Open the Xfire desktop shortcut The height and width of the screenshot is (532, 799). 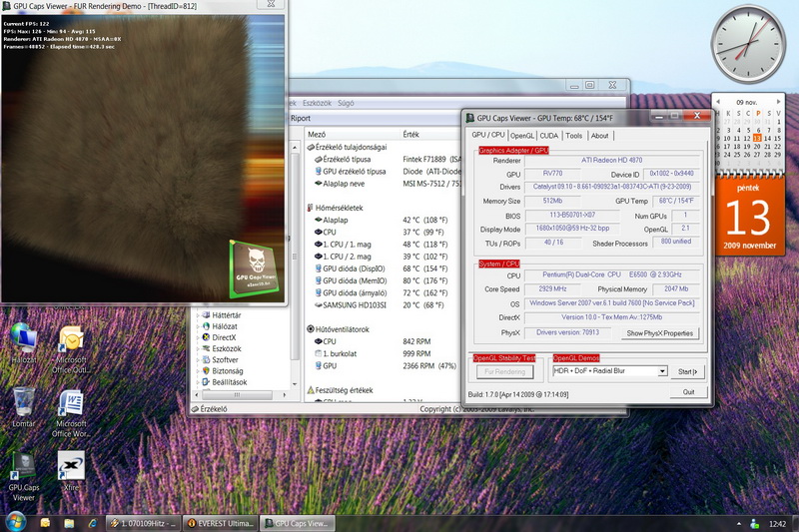[x=71, y=471]
